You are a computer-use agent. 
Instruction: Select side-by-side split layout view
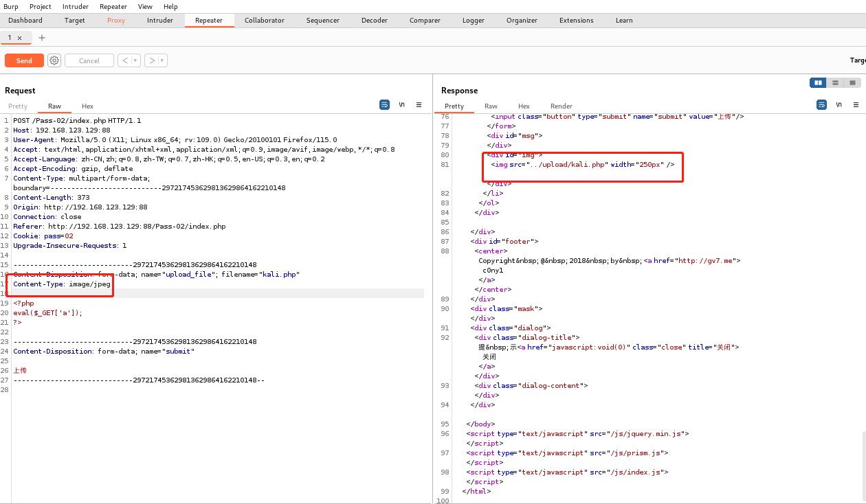pyautogui.click(x=818, y=82)
